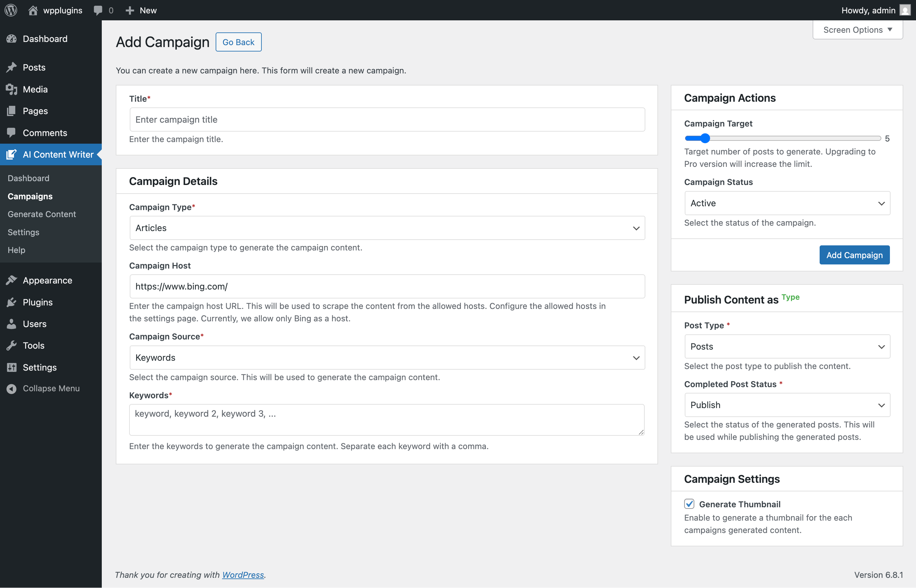
Task: Go to the AI Content Writer Settings submenu
Action: tap(23, 232)
